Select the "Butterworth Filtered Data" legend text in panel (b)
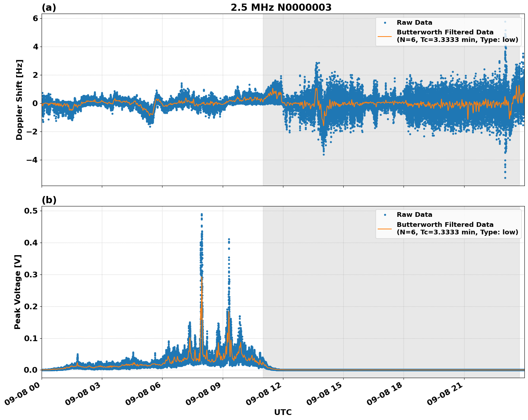Viewport: 528px width, 420px height. coord(445,225)
